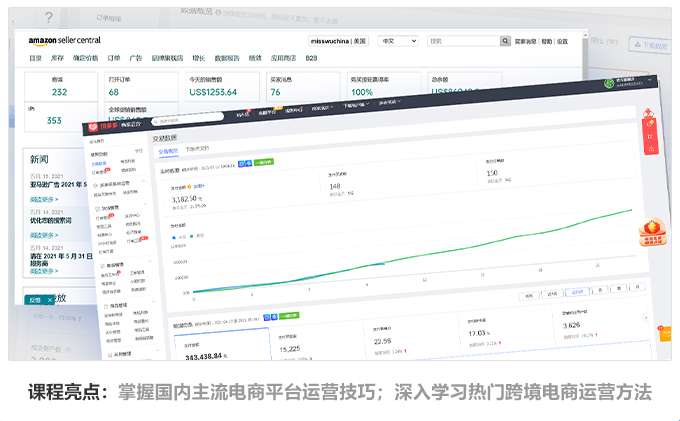The height and width of the screenshot is (421, 680).
Task: Close the teal feedback tag with X
Action: [49, 300]
